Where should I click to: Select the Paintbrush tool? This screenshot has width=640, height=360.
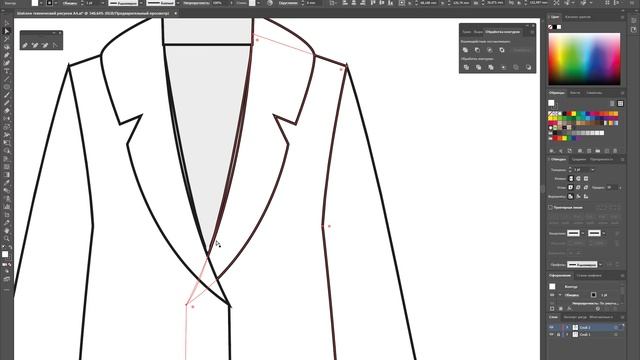[x=7, y=95]
